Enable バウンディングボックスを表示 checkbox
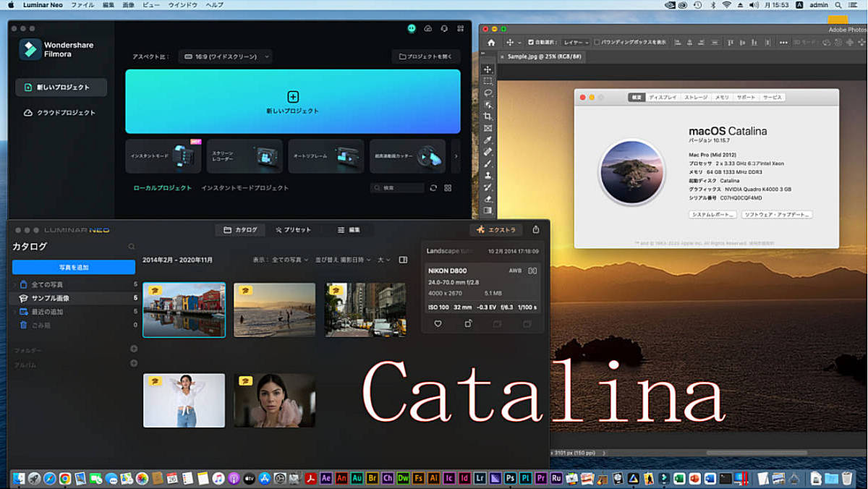This screenshot has width=868, height=489. 597,43
